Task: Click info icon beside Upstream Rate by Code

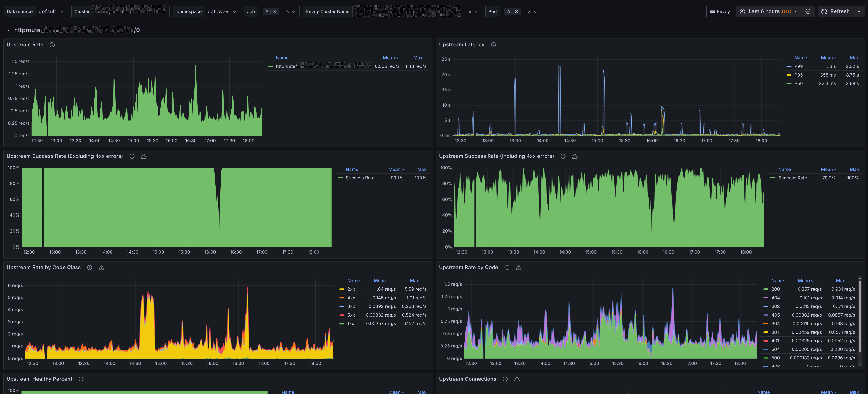Action: click(x=507, y=268)
